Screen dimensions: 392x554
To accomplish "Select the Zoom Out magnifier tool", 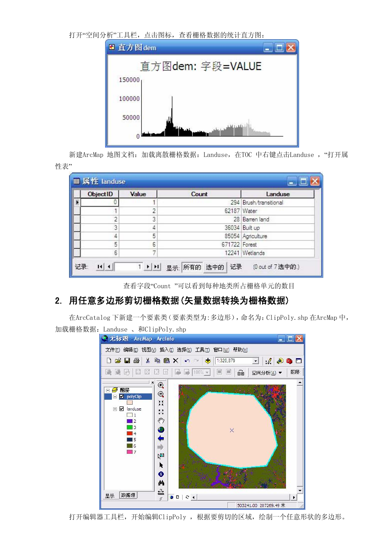I will pyautogui.click(x=161, y=394).
